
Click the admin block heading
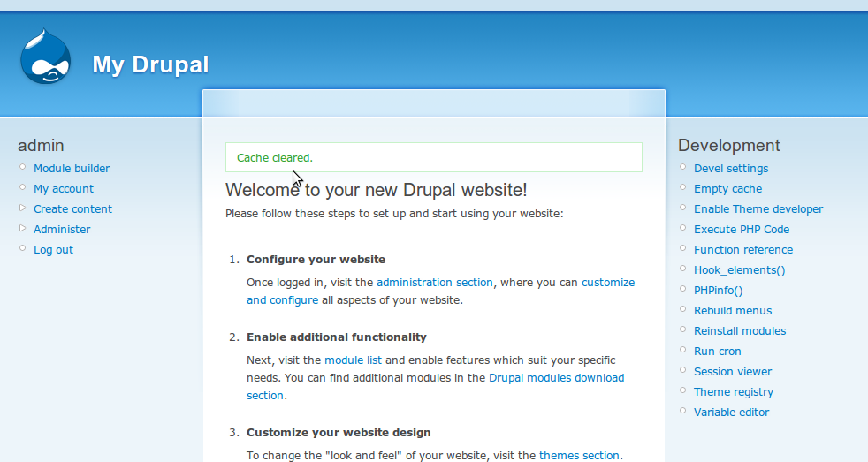pos(41,146)
